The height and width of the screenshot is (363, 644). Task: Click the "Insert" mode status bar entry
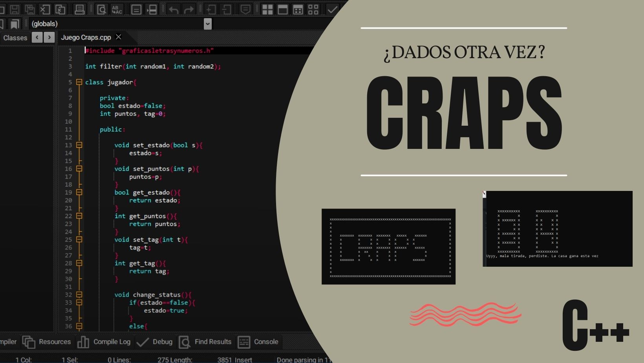click(x=243, y=359)
